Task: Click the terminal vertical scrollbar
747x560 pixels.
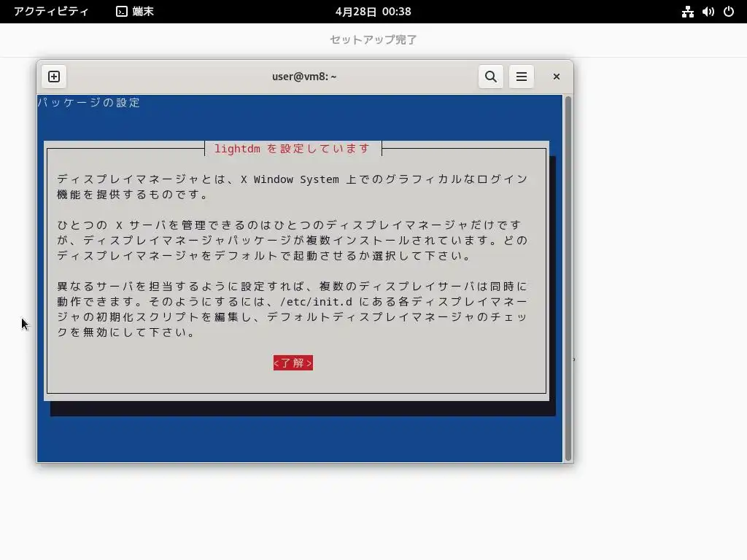Action: tap(568, 278)
